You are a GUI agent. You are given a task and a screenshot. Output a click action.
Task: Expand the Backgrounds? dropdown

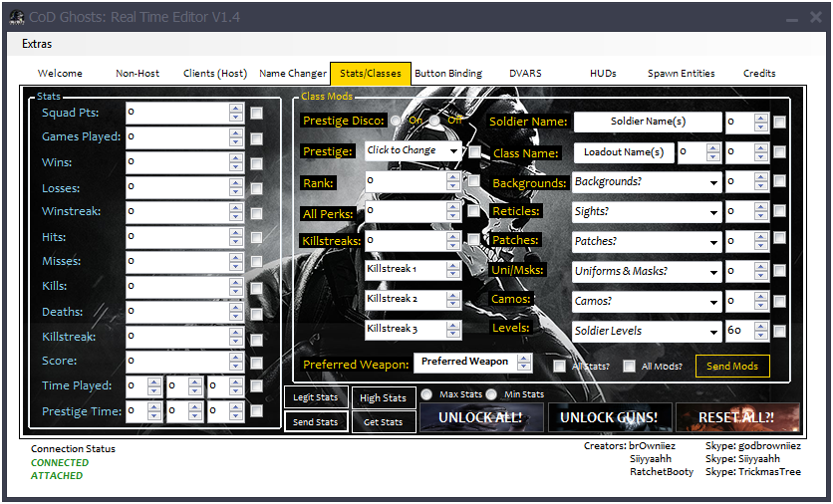click(647, 182)
